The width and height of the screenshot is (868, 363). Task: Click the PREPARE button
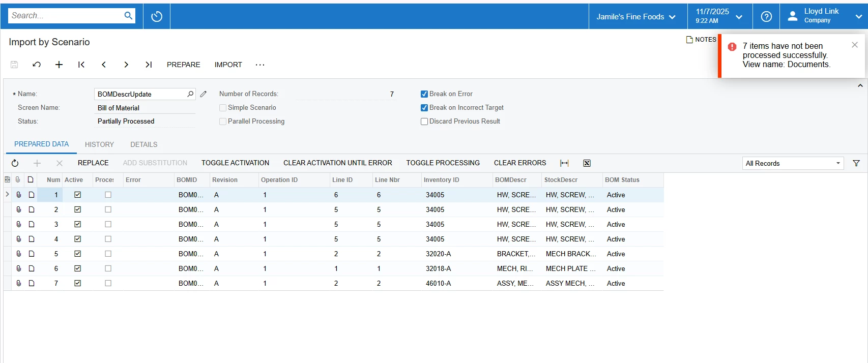tap(184, 65)
